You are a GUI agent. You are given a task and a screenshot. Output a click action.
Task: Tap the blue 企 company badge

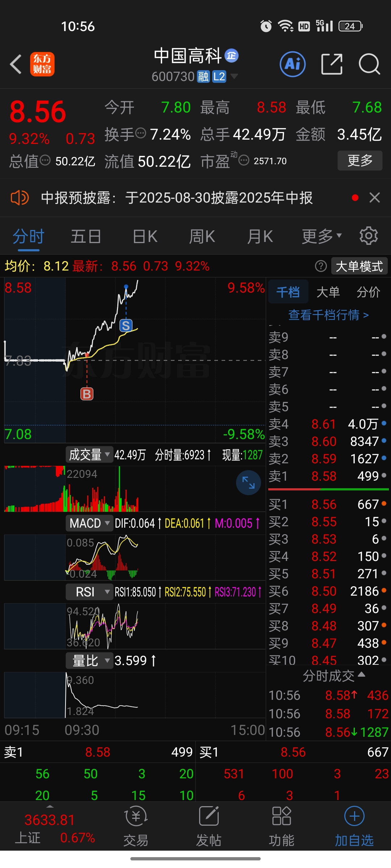point(232,56)
